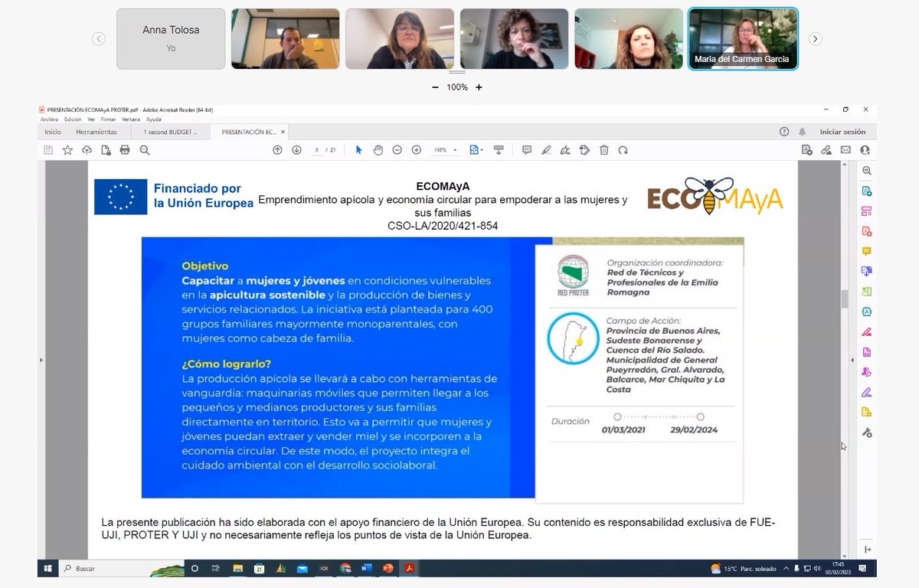Zoom out with minus circle

tap(397, 150)
